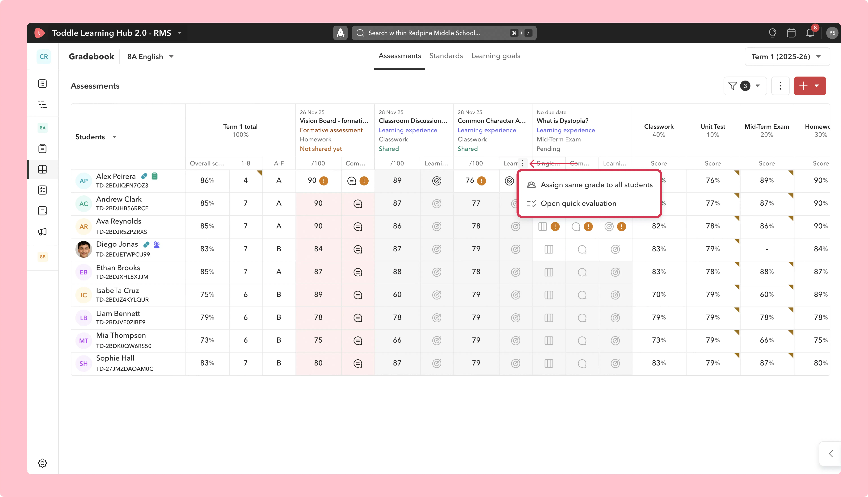This screenshot has height=497, width=868.
Task: Open the three-dot assessments options menu
Action: (780, 86)
